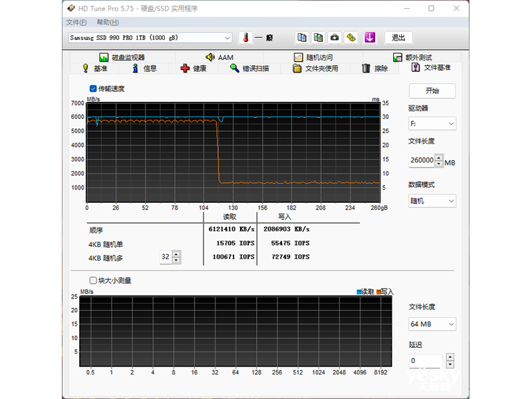Click the temperature thermometer icon

click(x=246, y=38)
